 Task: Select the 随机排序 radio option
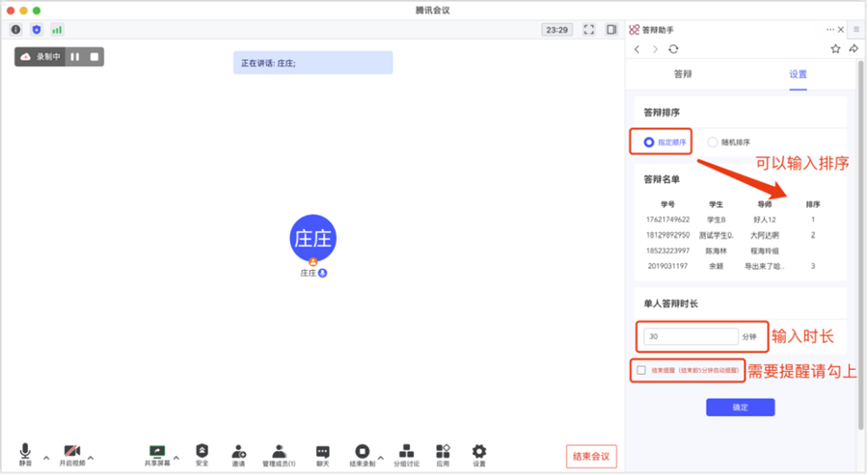tap(713, 142)
